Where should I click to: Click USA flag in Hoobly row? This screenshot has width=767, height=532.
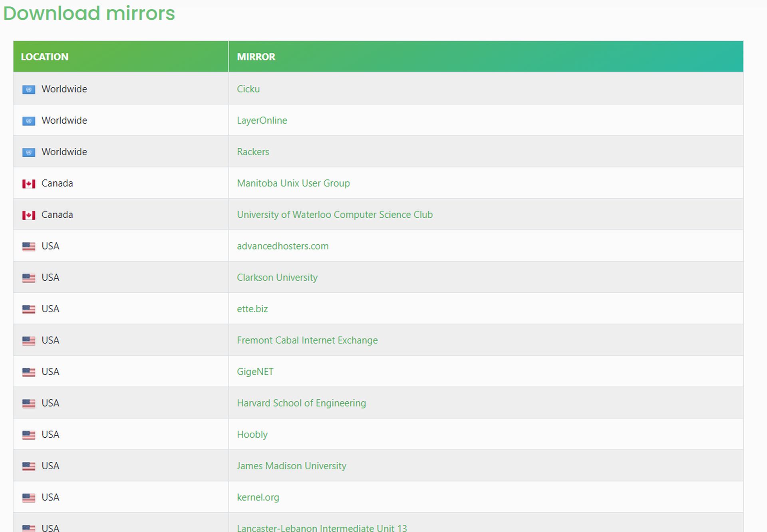(x=29, y=435)
